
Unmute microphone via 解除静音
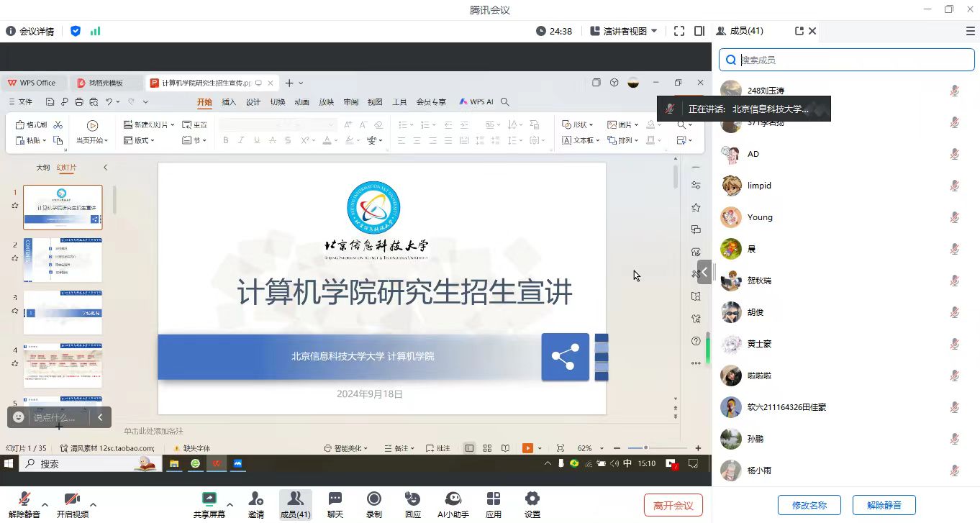(x=24, y=499)
